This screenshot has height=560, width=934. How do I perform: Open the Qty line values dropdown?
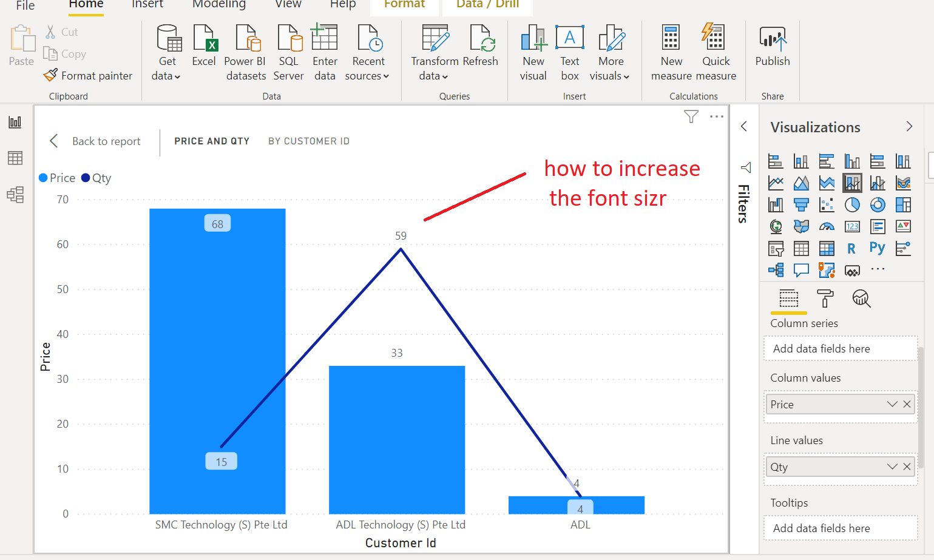[891, 466]
